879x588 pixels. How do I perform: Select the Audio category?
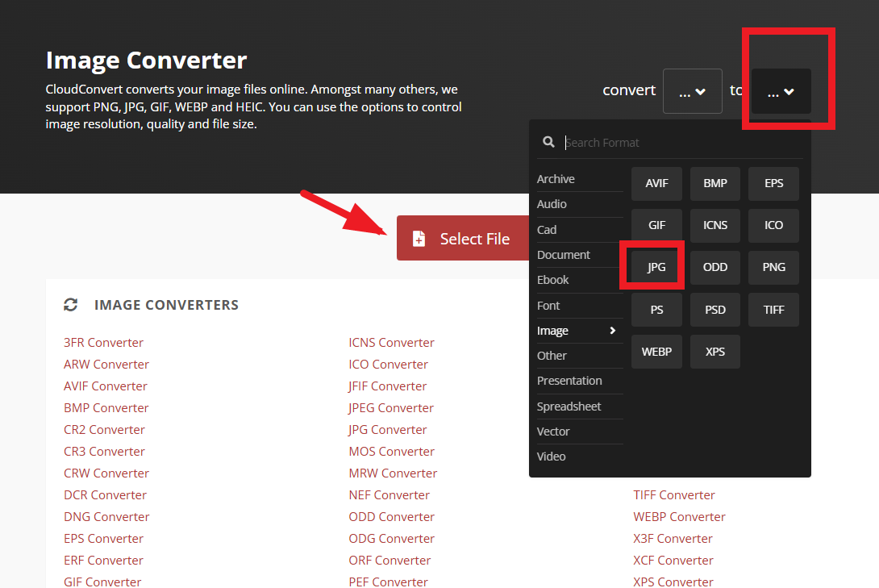tap(579, 204)
